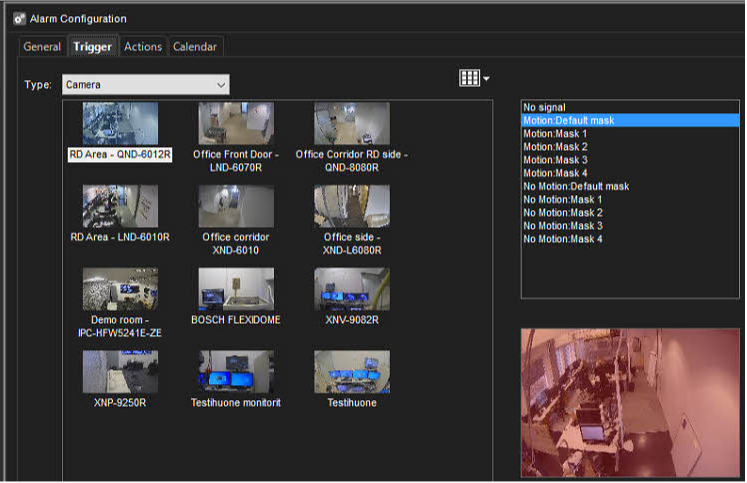
Task: Pick the Office Corridor RD side camera
Action: pyautogui.click(x=351, y=125)
